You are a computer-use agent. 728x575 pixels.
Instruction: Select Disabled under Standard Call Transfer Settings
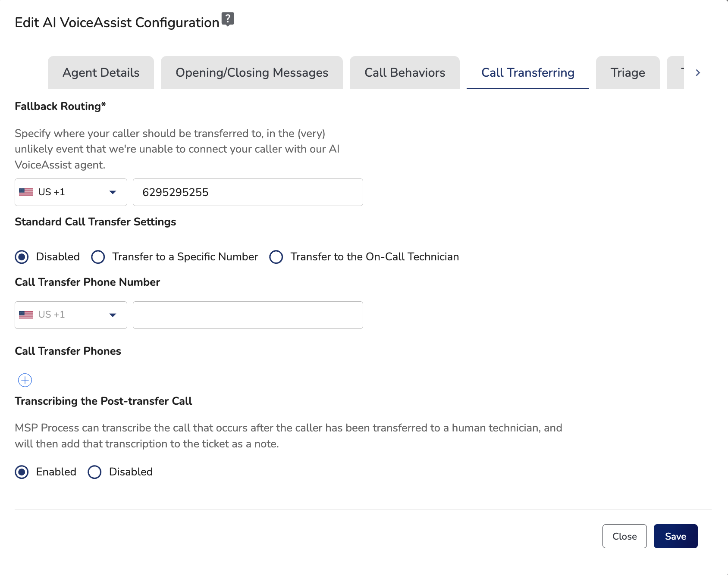click(22, 257)
